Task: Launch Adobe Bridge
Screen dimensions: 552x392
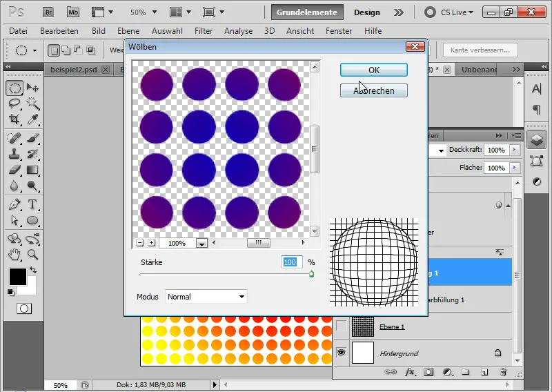Action: (48, 12)
